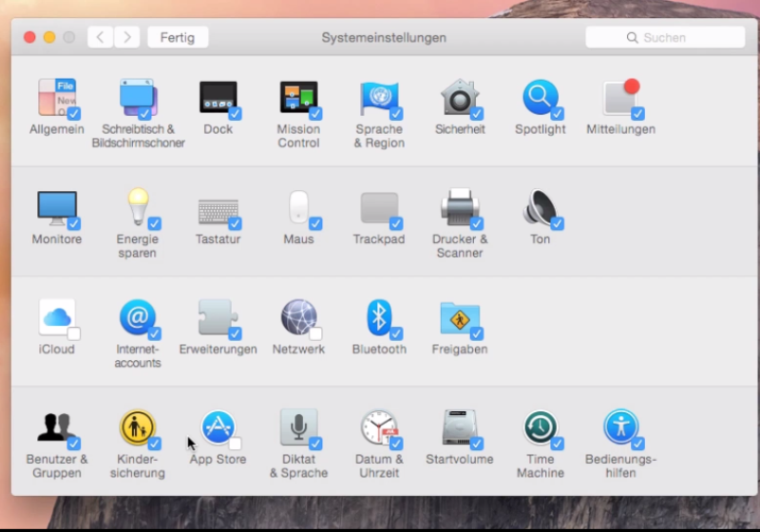The image size is (760, 532).
Task: Open the Startvolume disk icon
Action: pyautogui.click(x=460, y=427)
